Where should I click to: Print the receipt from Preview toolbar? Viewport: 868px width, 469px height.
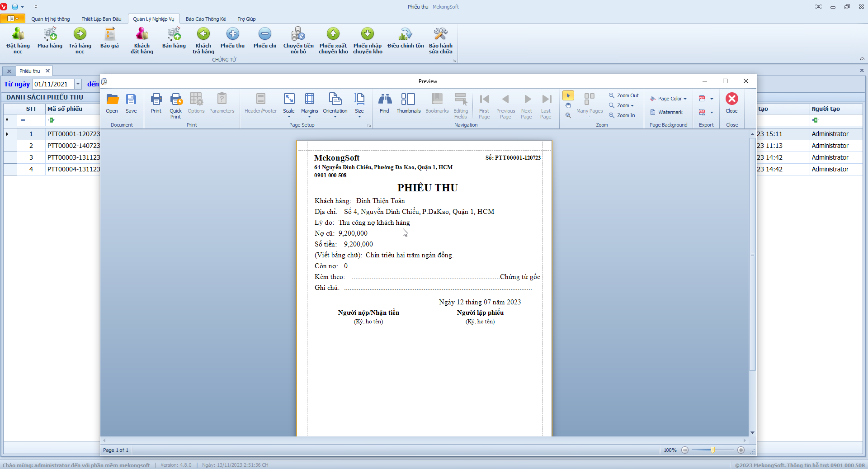[x=156, y=104]
